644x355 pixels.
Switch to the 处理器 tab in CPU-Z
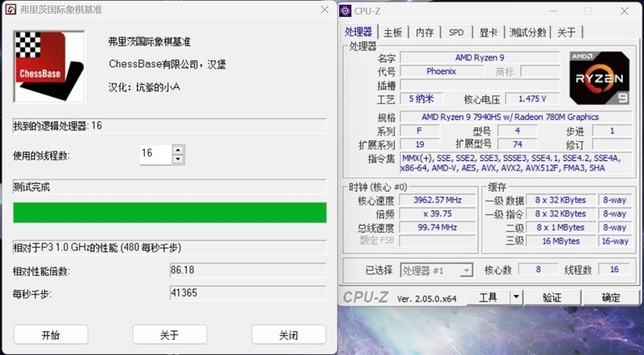point(358,32)
